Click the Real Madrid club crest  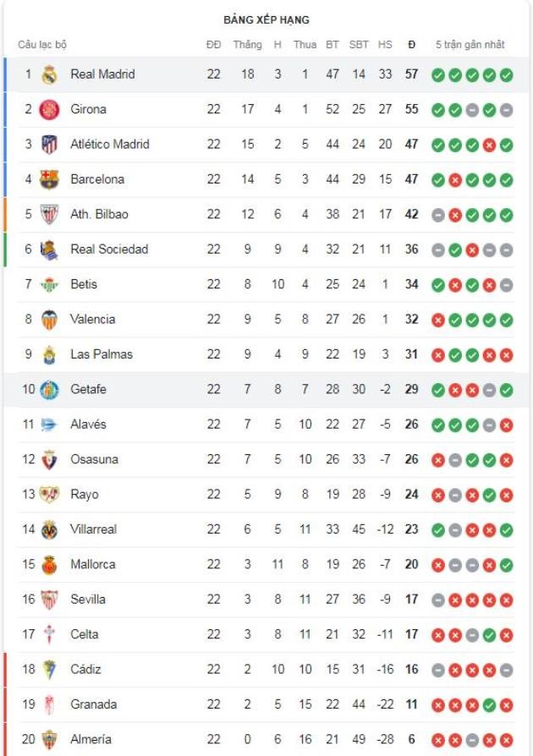(x=49, y=74)
